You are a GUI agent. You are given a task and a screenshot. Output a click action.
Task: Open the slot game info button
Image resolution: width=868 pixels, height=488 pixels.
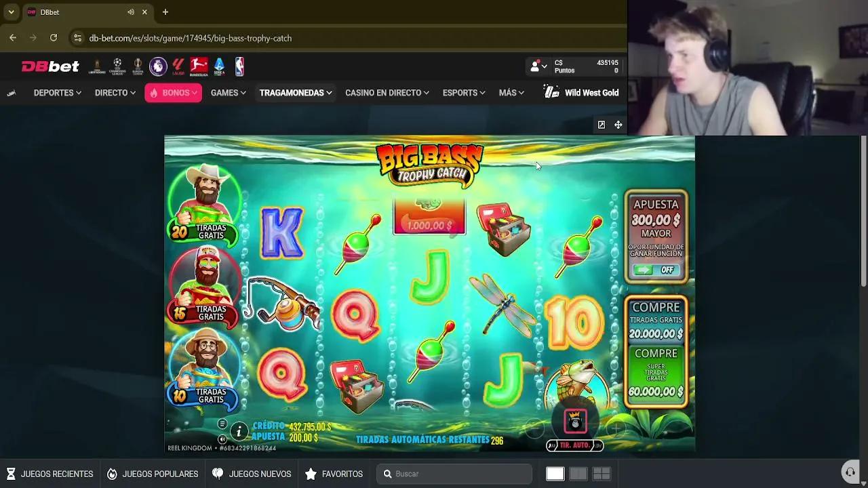coord(239,431)
